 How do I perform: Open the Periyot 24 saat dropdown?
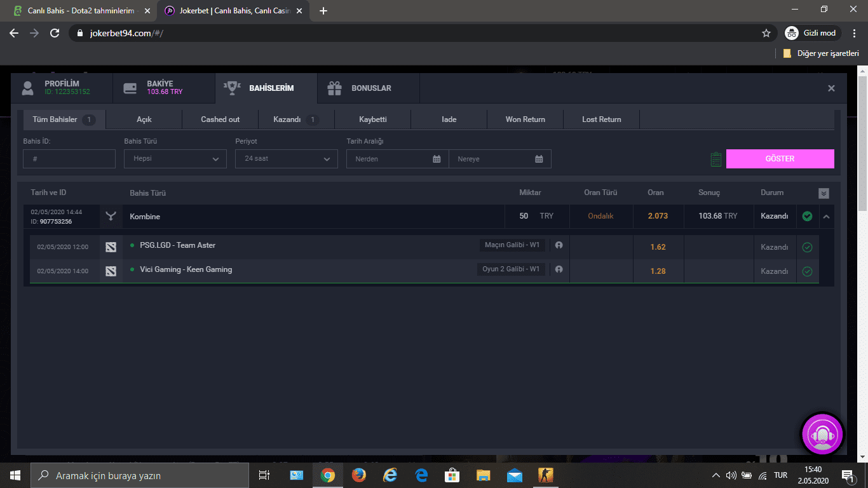point(287,159)
